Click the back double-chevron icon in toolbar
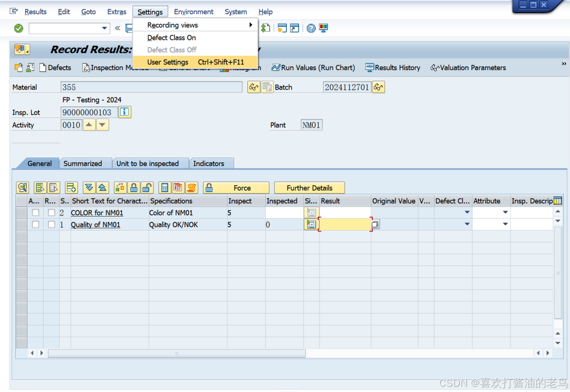The height and width of the screenshot is (392, 570). (x=118, y=28)
